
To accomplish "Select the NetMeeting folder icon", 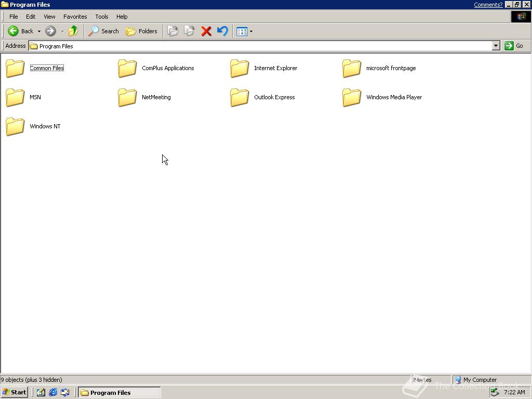I will pyautogui.click(x=127, y=97).
